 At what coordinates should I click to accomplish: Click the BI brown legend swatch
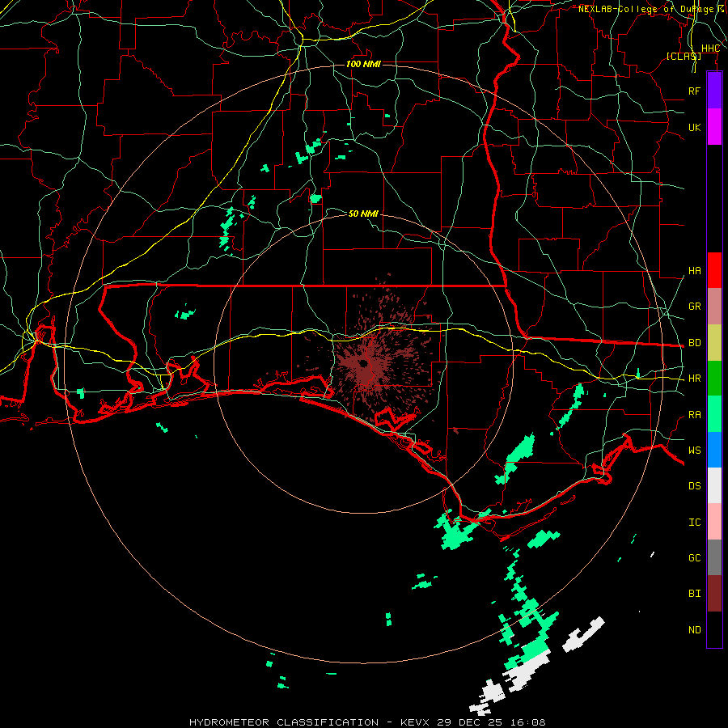click(714, 594)
